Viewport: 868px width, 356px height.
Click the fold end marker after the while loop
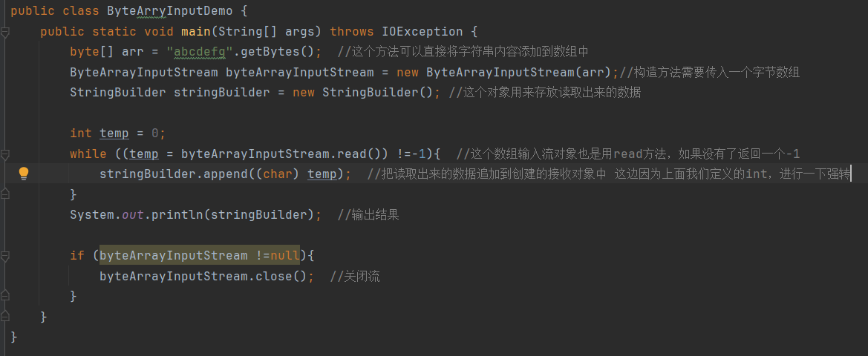5,194
